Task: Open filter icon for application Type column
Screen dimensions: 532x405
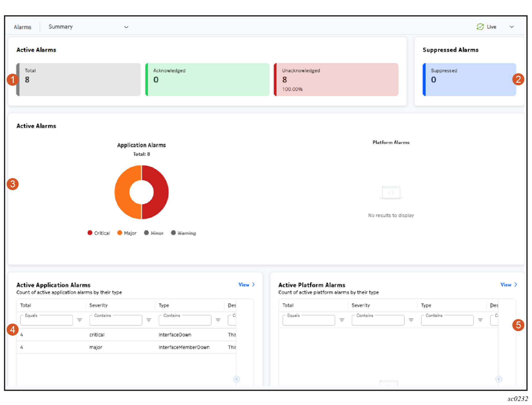Action: pos(218,320)
